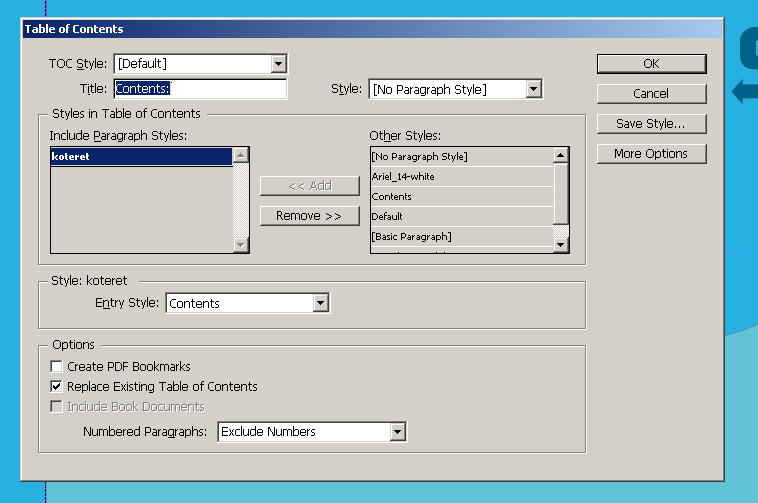Select [Basic Paragraph] in Other Styles

(x=462, y=237)
